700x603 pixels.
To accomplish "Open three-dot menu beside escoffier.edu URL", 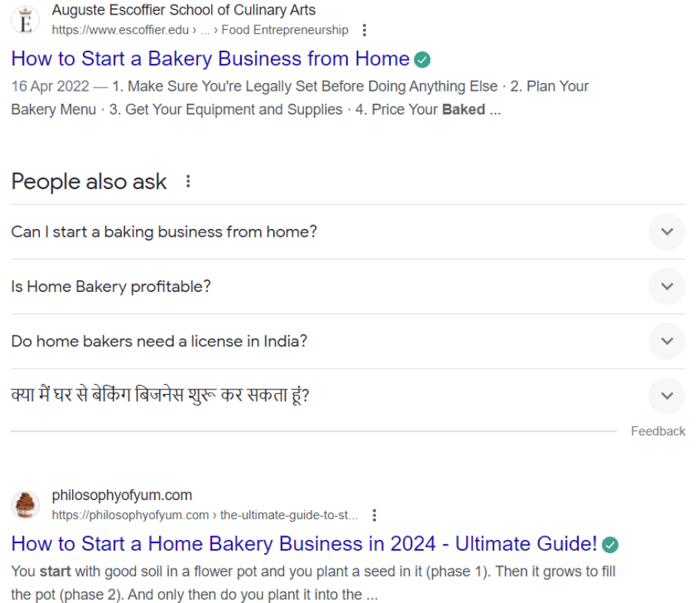I will 365,30.
